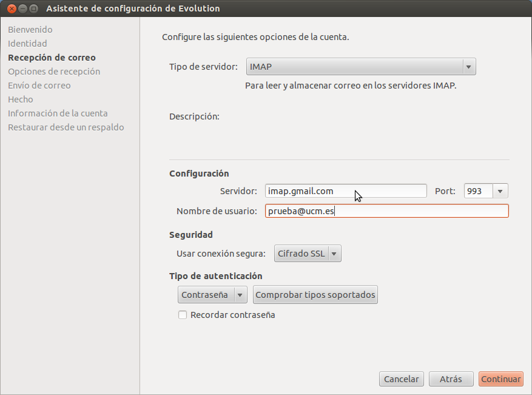Viewport: 532px width, 395px height.
Task: Open the Contraseña authentication type dropdown
Action: click(212, 294)
